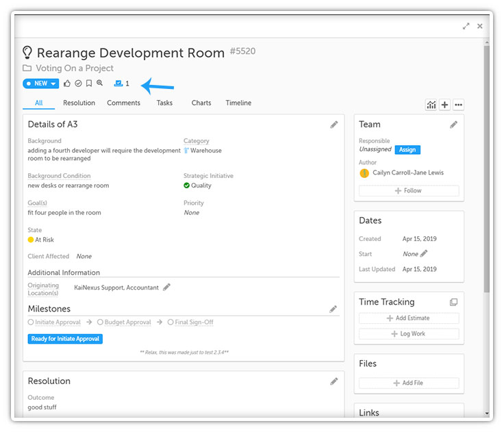
Task: Click the green Quality check icon
Action: pyautogui.click(x=186, y=186)
